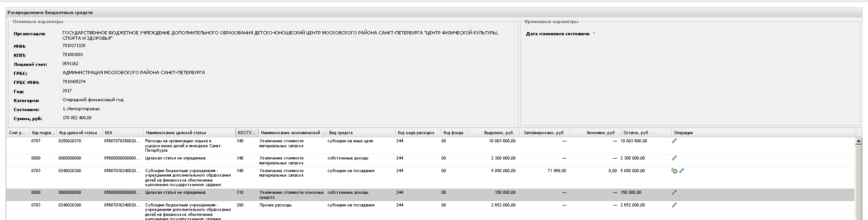Click 'Распределение бюджетных средств' panel title
The height and width of the screenshot is (220, 868).
pos(50,13)
